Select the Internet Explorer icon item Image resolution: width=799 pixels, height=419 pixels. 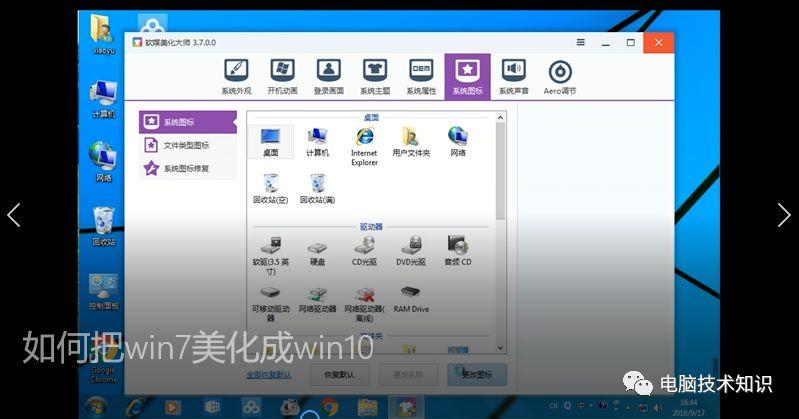click(x=364, y=146)
